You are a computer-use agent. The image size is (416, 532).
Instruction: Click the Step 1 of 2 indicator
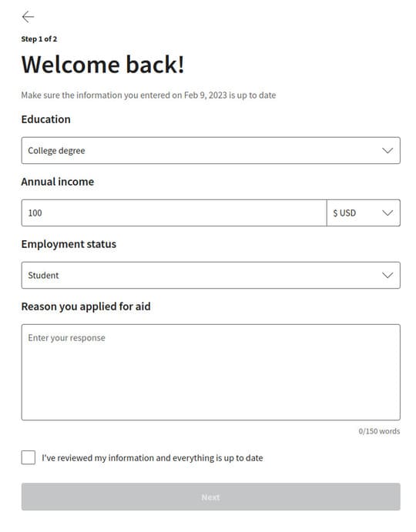tap(39, 39)
